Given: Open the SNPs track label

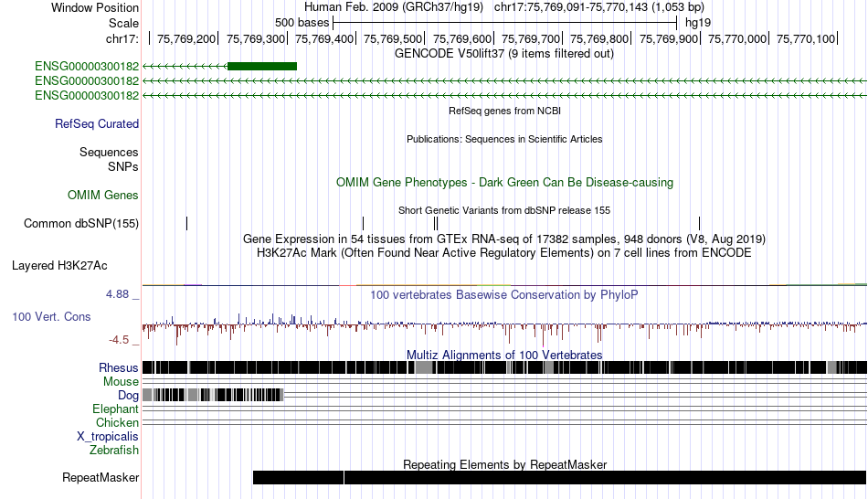Looking at the screenshot, I should (123, 166).
